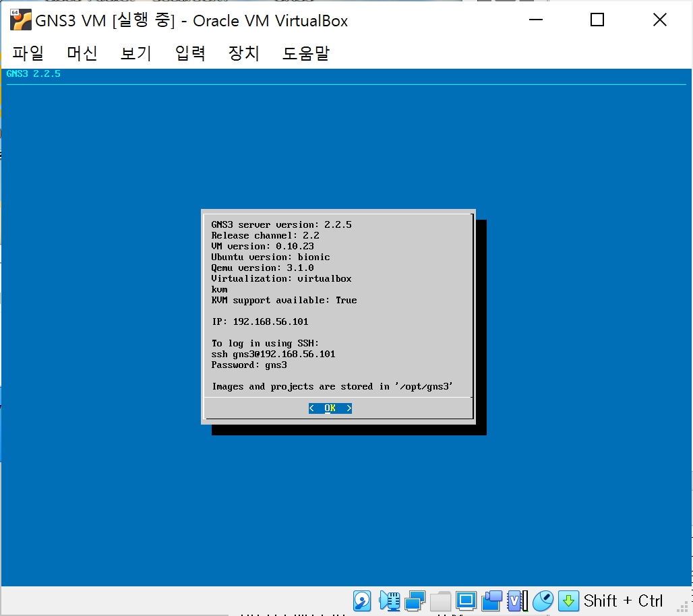Open the 보기 menu
693x616 pixels.
tap(135, 53)
